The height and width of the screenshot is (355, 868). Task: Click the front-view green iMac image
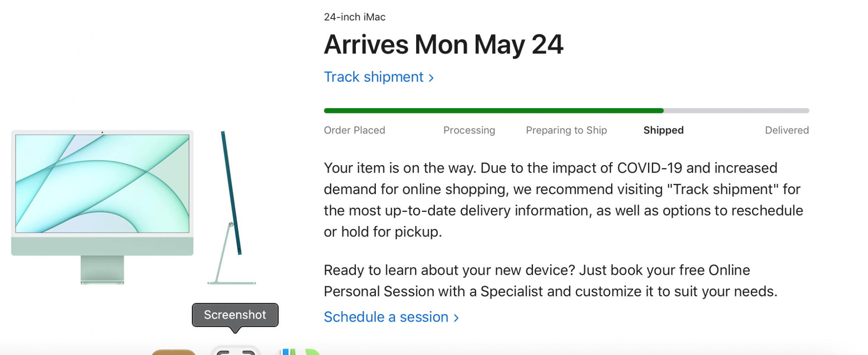click(102, 207)
